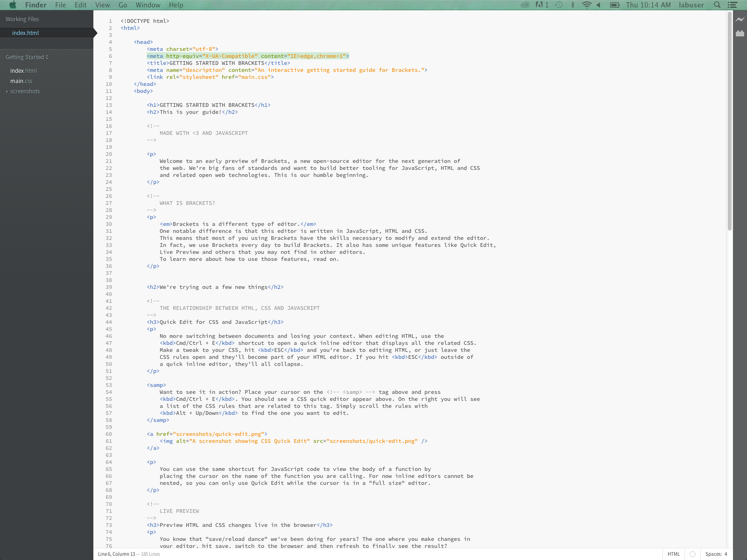Click the 'This is your guide!' h2 line

[x=192, y=112]
